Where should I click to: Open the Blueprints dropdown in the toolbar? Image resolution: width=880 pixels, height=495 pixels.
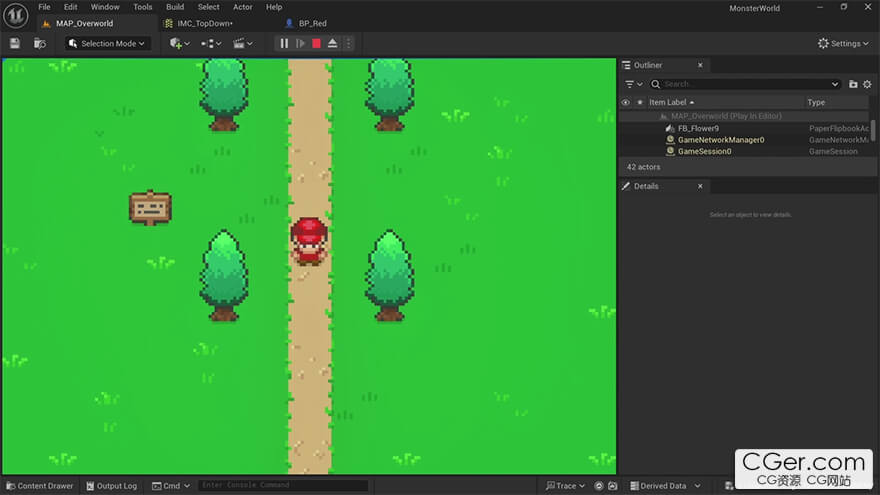coord(211,43)
